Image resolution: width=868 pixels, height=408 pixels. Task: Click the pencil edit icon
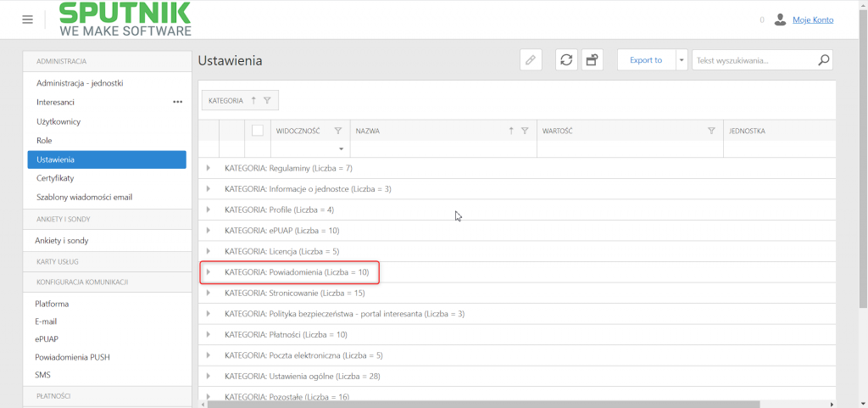(531, 59)
